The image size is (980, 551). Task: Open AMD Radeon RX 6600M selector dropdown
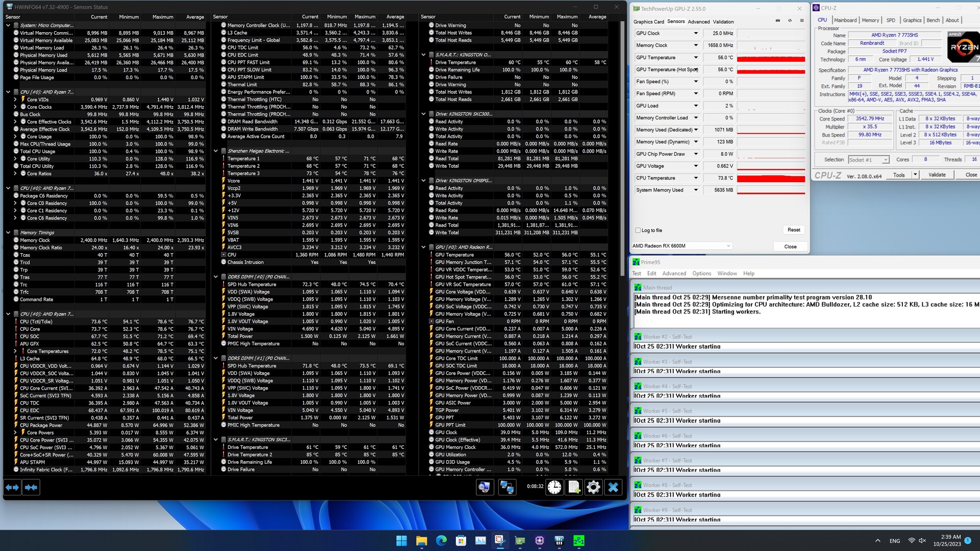pyautogui.click(x=728, y=246)
